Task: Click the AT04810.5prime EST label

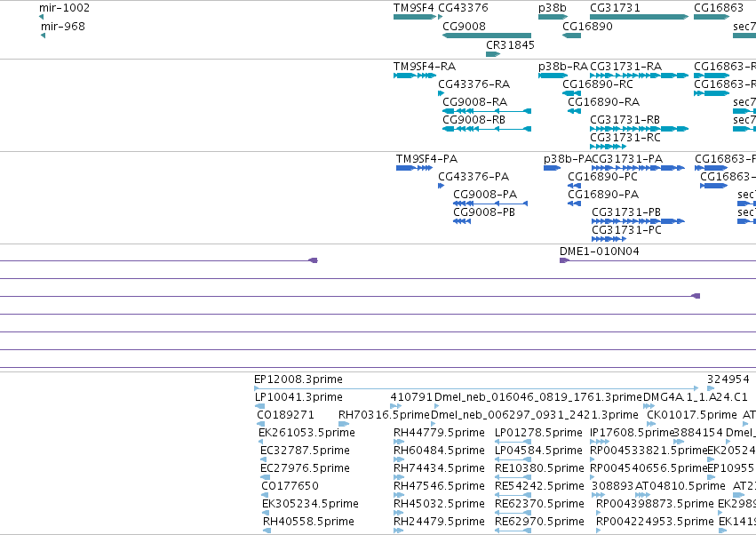Action: point(680,487)
